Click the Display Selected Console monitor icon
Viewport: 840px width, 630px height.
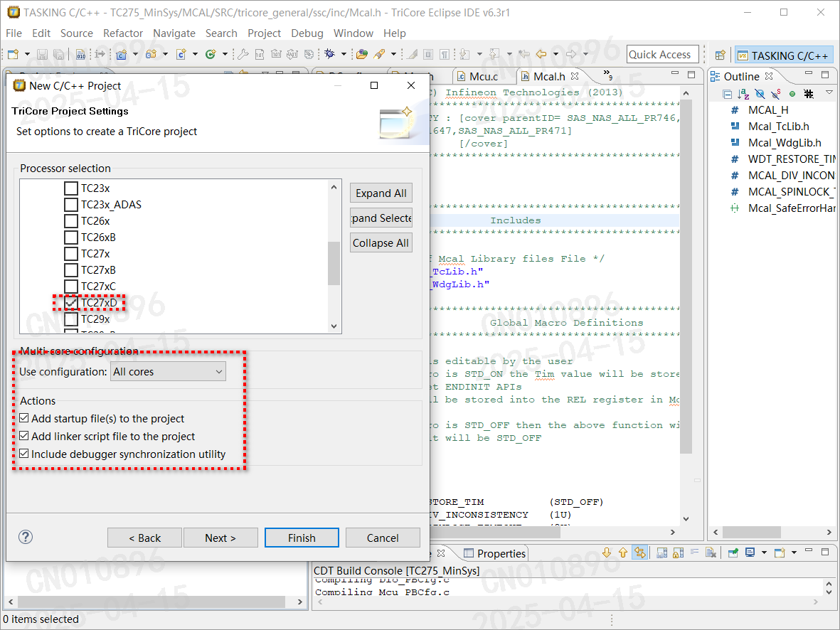pos(750,552)
